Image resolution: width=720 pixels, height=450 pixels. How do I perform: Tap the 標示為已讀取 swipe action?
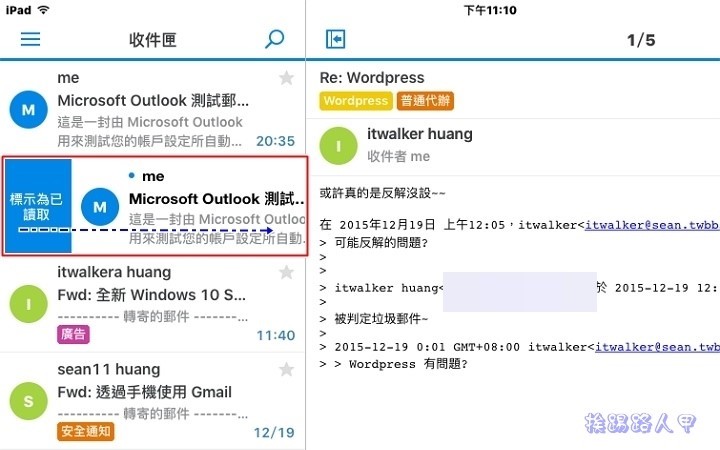(x=37, y=206)
